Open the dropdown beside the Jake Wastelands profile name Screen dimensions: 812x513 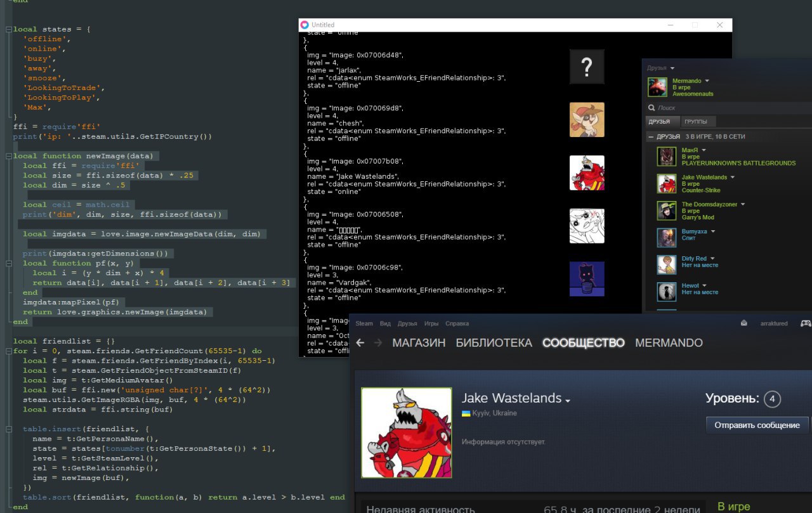(568, 401)
